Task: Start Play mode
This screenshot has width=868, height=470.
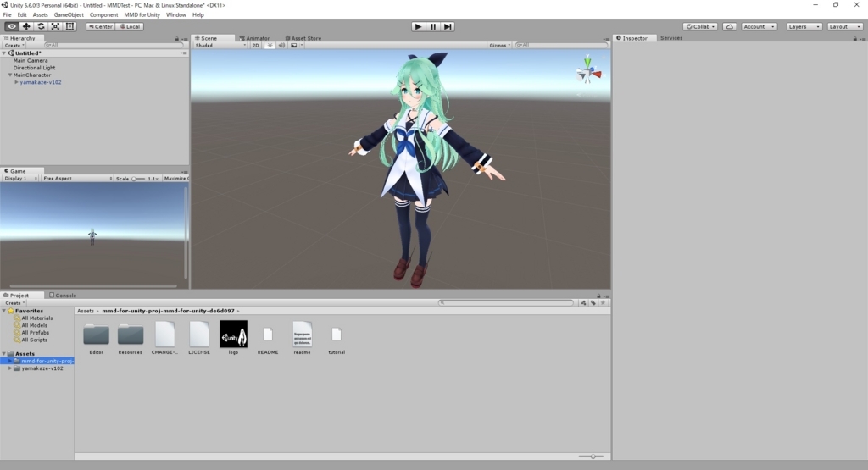Action: (418, 26)
